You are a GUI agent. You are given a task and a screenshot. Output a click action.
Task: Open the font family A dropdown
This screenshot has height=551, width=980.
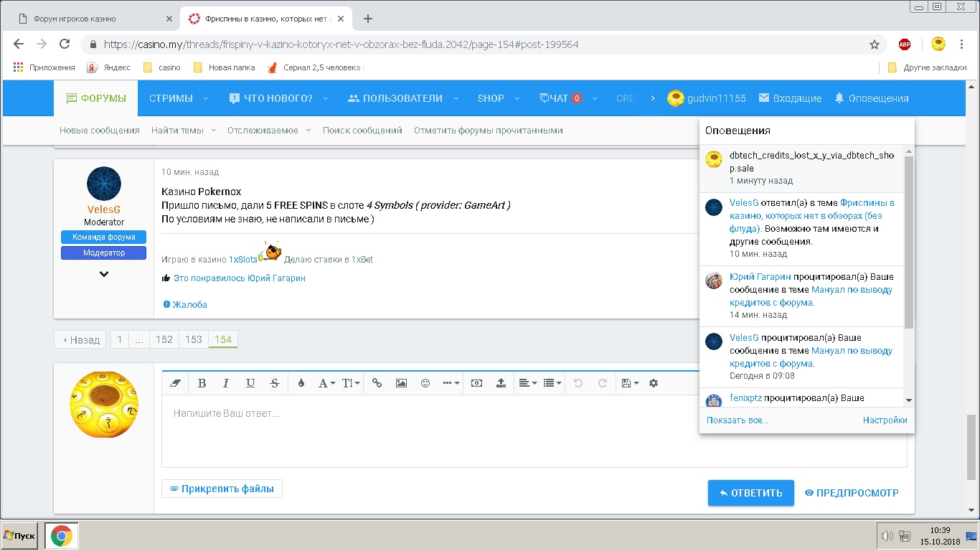326,383
